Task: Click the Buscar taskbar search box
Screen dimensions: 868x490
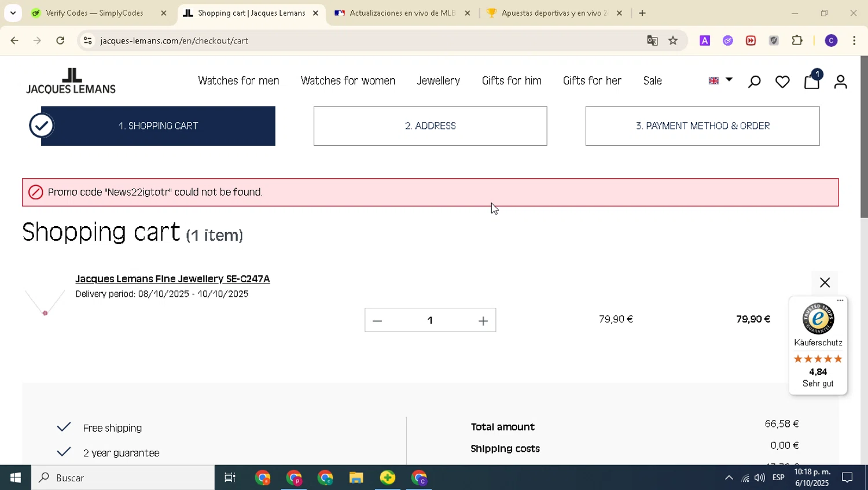Action: pyautogui.click(x=123, y=478)
